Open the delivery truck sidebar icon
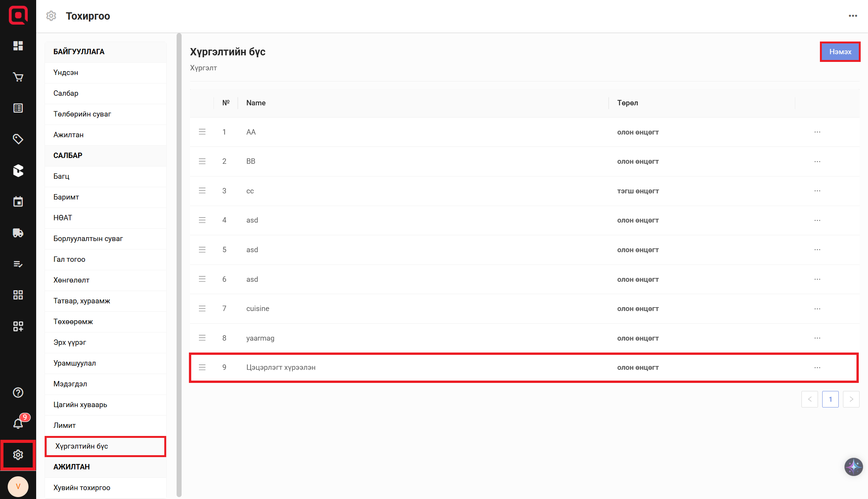Image resolution: width=868 pixels, height=499 pixels. coord(18,233)
